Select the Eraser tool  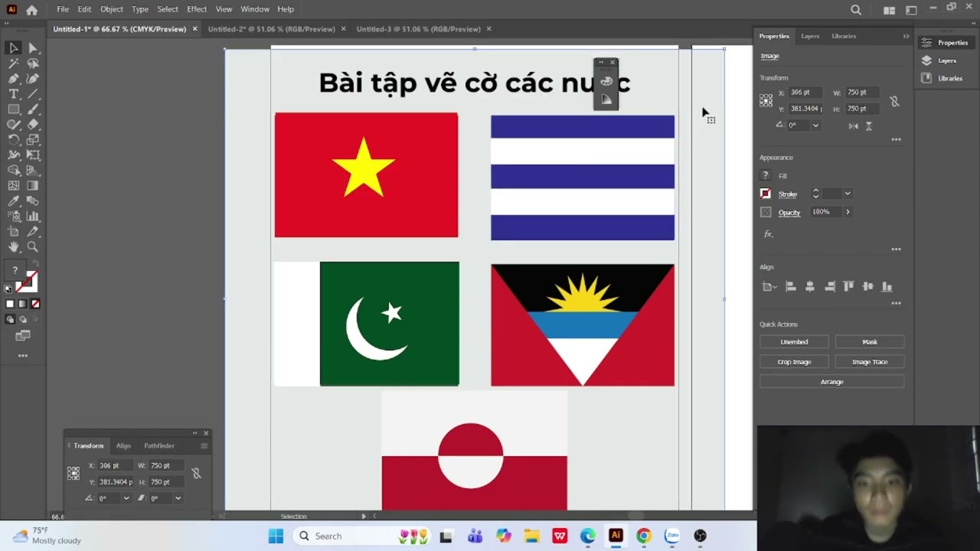click(x=33, y=125)
